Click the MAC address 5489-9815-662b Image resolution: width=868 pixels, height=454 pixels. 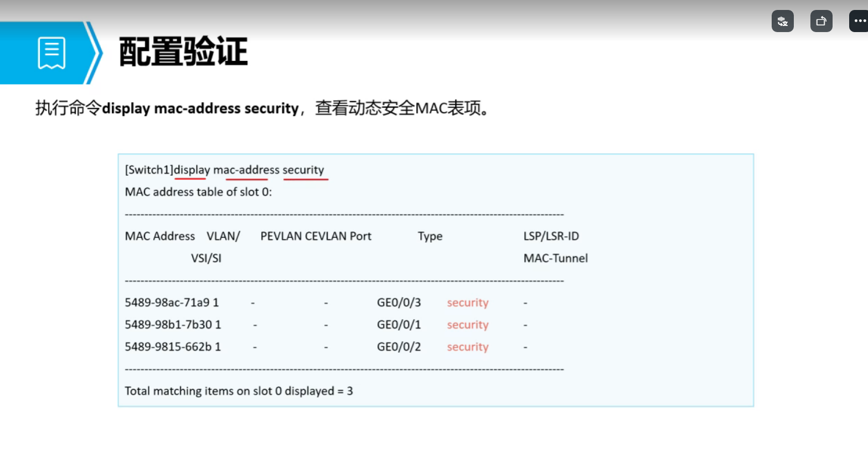[x=168, y=347]
